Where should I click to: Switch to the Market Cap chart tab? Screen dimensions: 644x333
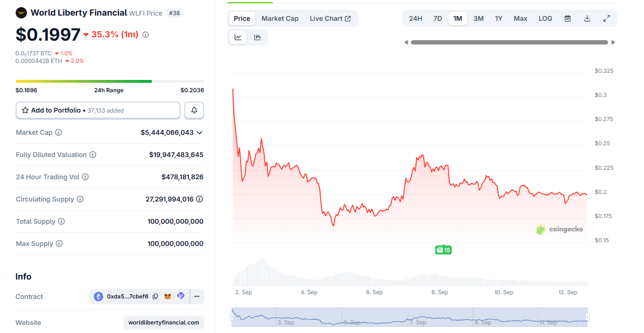(280, 18)
